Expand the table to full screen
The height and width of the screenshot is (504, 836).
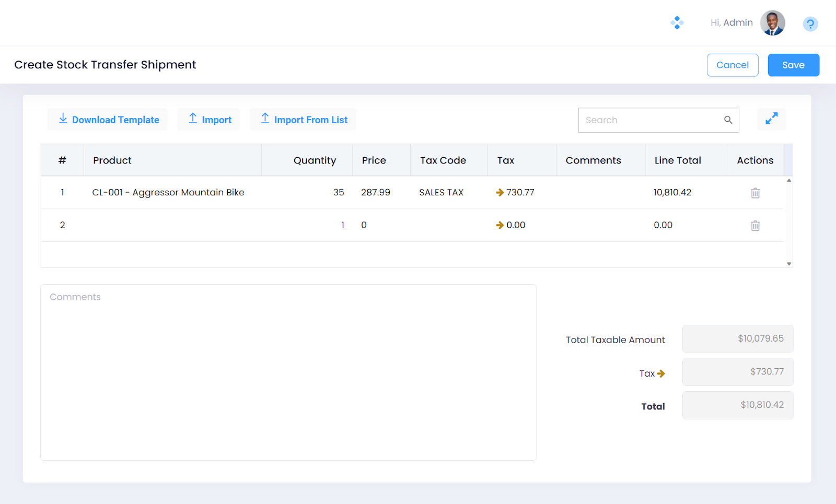tap(771, 119)
